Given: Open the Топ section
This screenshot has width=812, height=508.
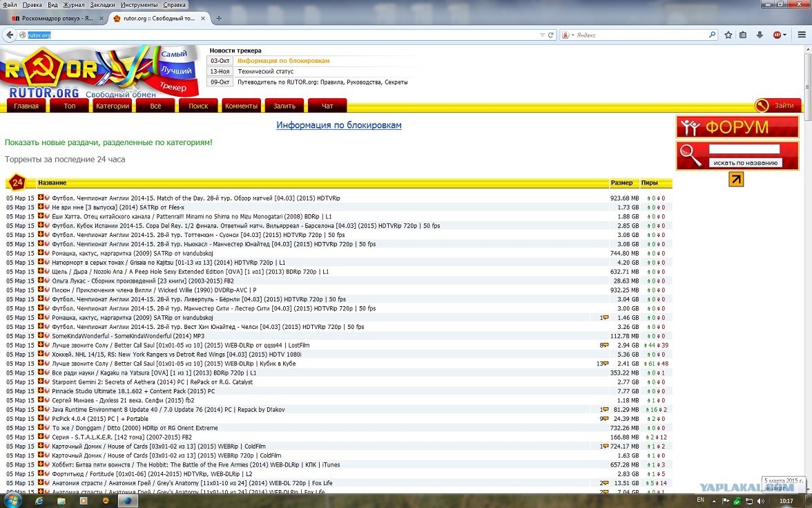Looking at the screenshot, I should [x=69, y=106].
